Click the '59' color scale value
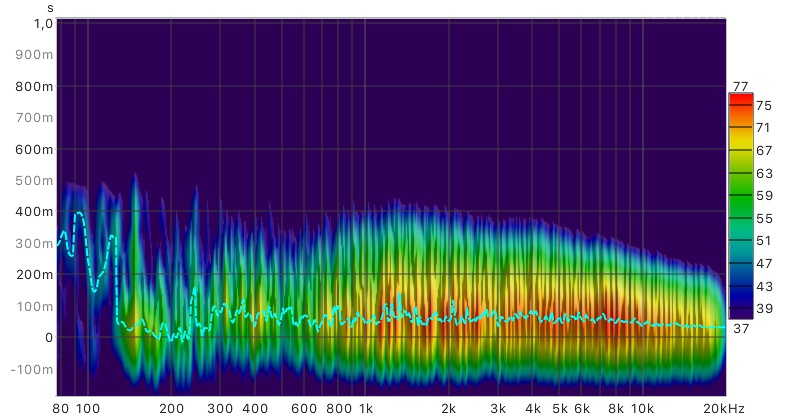The width and height of the screenshot is (800, 420). point(764,195)
